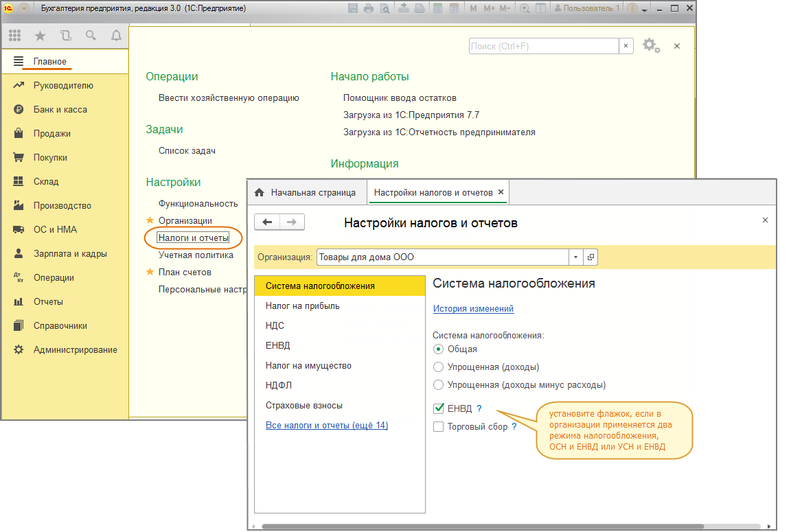
Task: Click the Favorites star icon
Action: click(x=40, y=36)
